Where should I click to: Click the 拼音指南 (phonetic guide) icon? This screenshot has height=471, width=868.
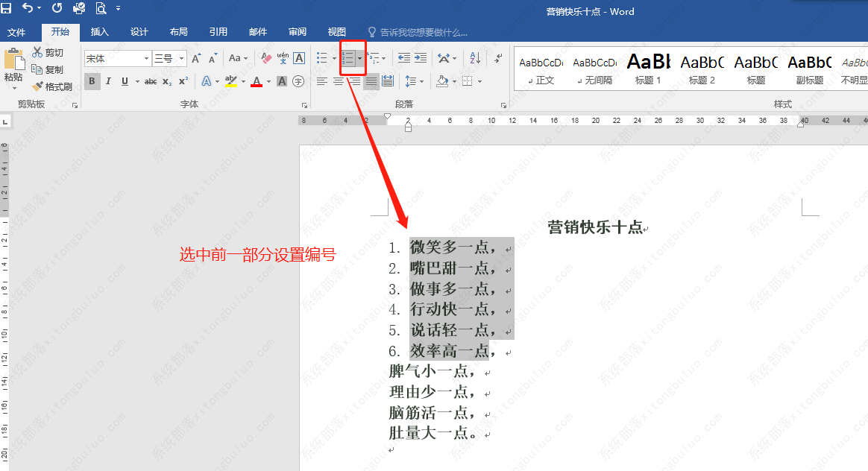point(283,58)
